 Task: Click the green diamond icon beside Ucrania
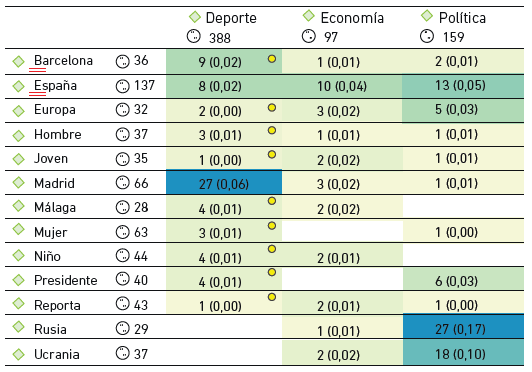(x=19, y=354)
